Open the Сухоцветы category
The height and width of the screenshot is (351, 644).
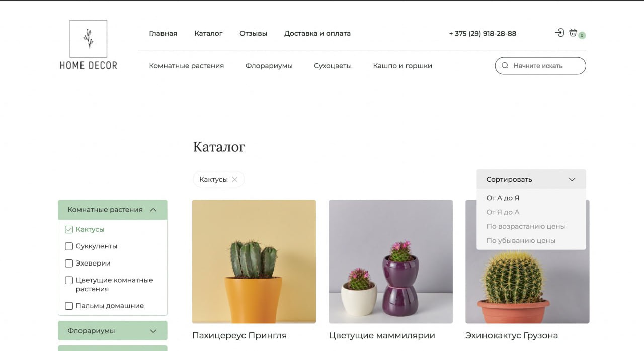click(333, 66)
